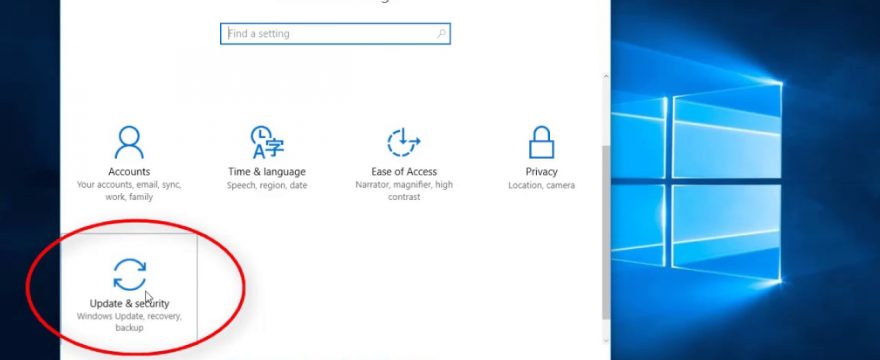Image resolution: width=880 pixels, height=360 pixels.
Task: Open the Ease of Access icon
Action: tap(404, 143)
